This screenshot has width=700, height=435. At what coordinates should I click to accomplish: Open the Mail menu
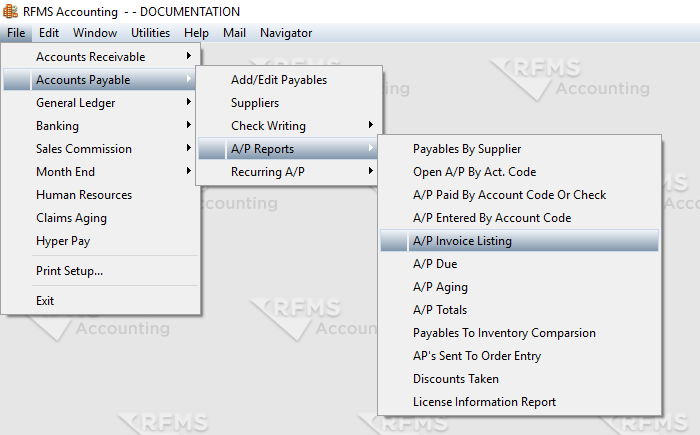coord(234,33)
